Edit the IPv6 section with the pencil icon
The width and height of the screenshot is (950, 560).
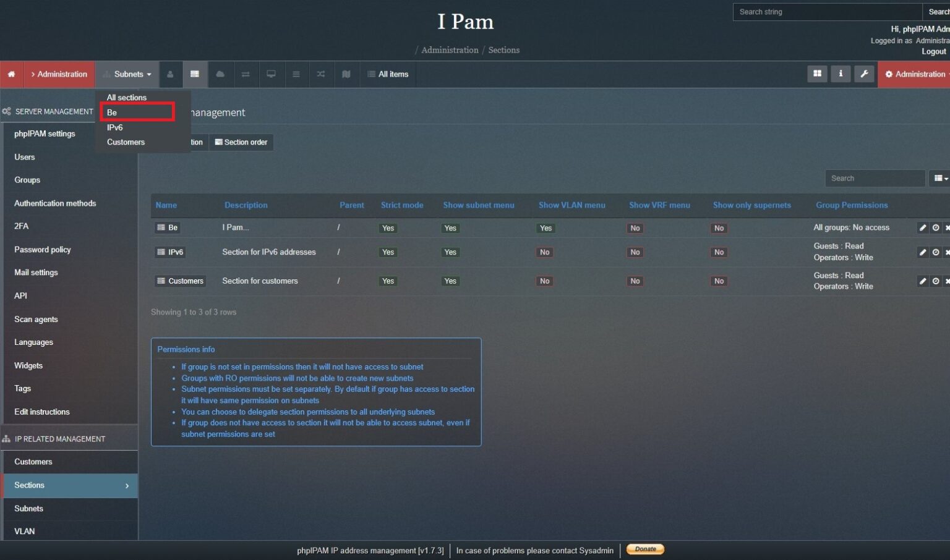(922, 252)
